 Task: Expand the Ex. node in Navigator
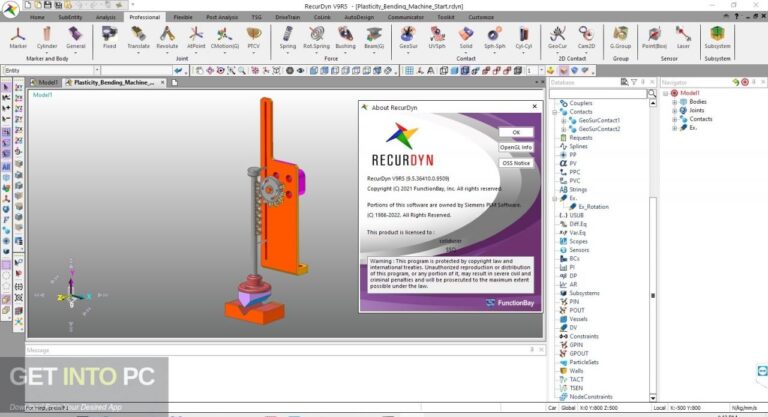coord(674,128)
